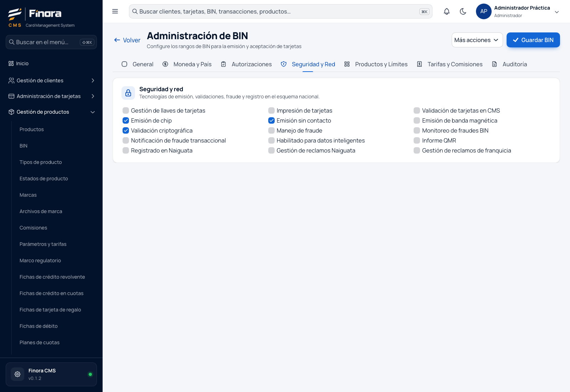Check Manejo de fraude
The width and height of the screenshot is (570, 392).
[x=271, y=130]
